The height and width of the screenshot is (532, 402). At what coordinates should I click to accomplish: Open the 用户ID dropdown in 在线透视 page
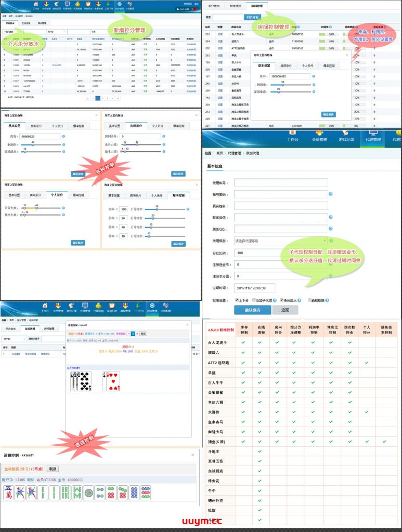point(14,339)
